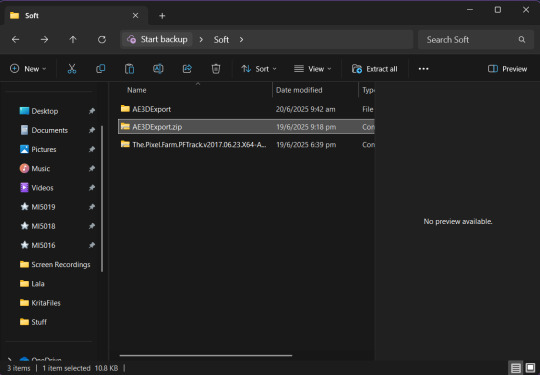
Task: Unpin MI5018 from quick access
Action: coord(92,226)
